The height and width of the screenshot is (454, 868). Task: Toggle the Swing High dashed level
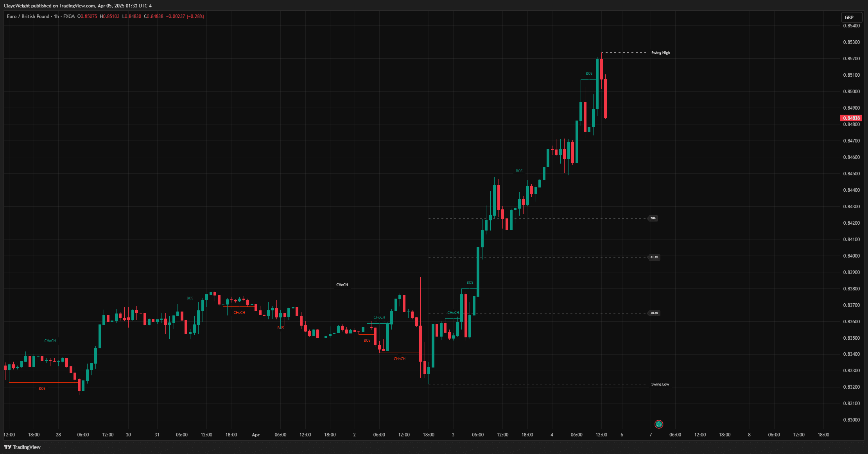[660, 52]
